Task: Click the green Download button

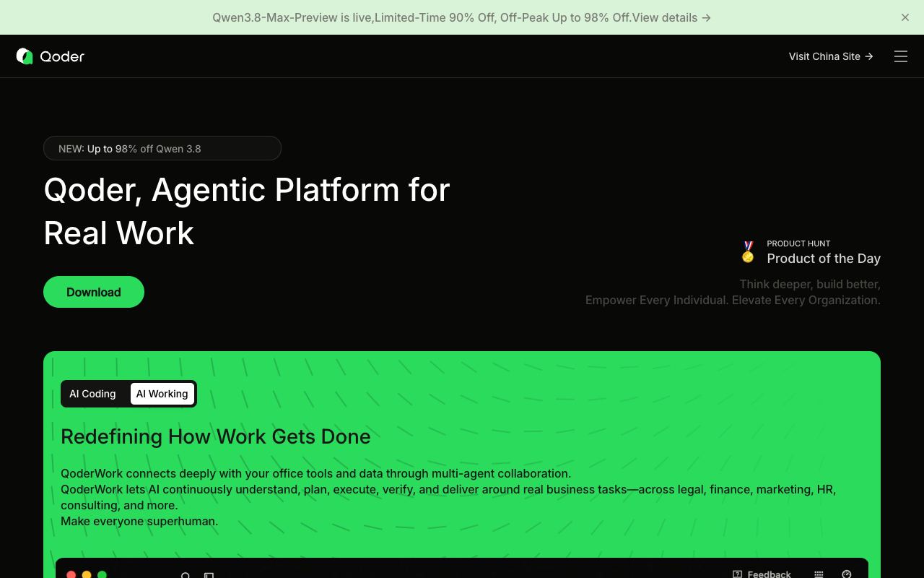Action: (x=94, y=292)
